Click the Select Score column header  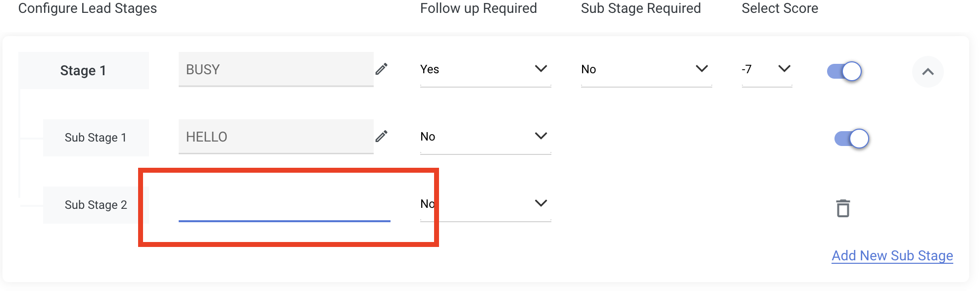click(780, 8)
